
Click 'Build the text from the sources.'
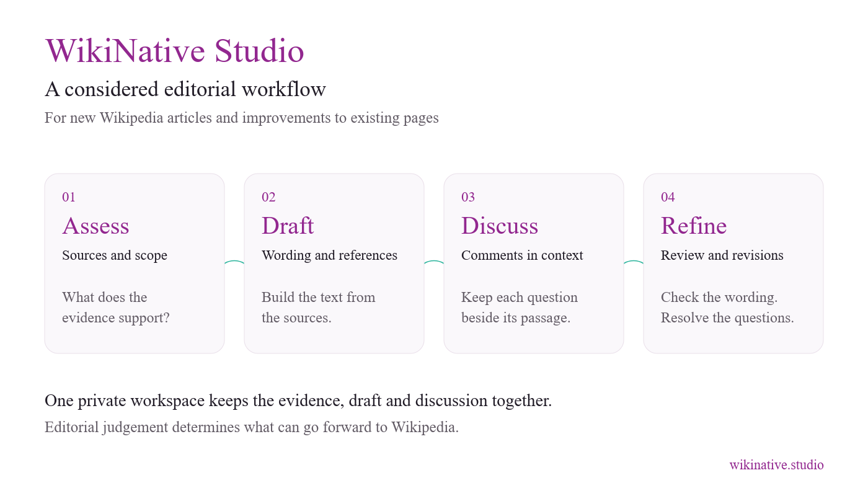[x=319, y=308]
